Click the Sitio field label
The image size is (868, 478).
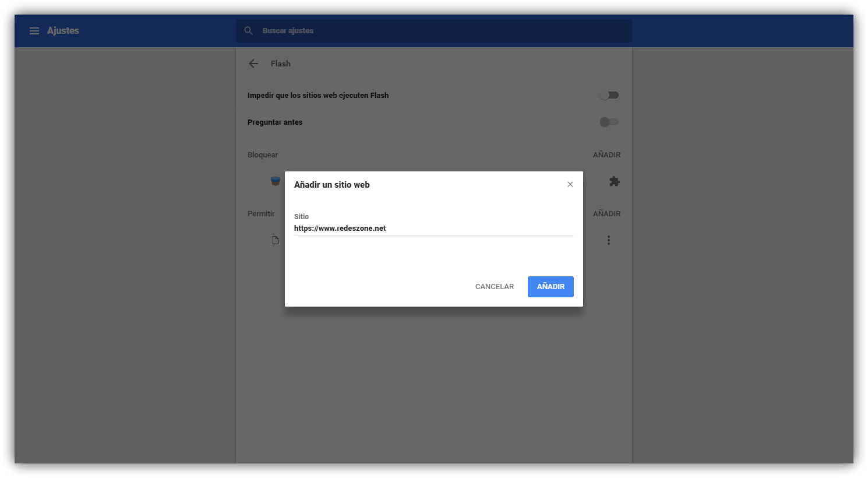pos(301,216)
